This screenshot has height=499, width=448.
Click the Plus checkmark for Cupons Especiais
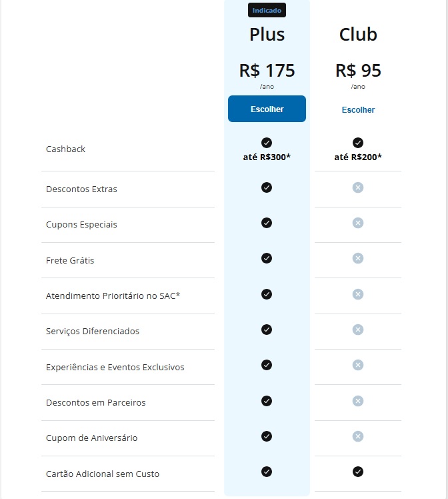point(267,223)
